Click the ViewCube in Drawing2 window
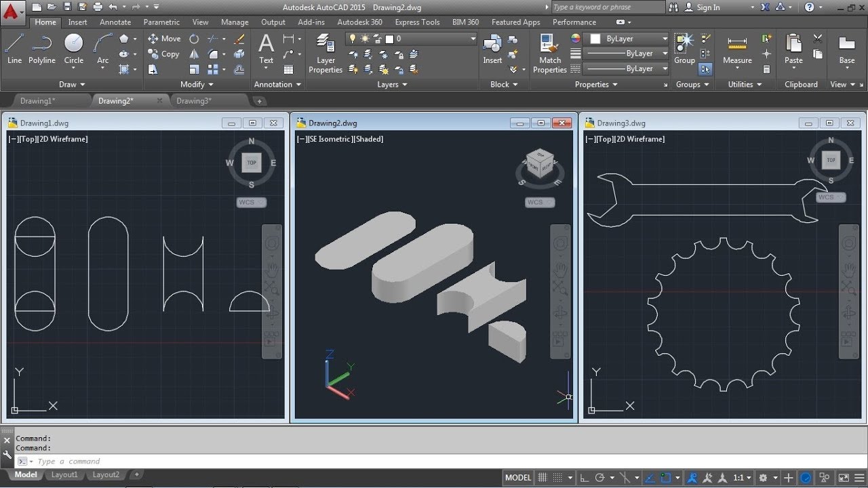The height and width of the screenshot is (488, 868). (x=540, y=163)
